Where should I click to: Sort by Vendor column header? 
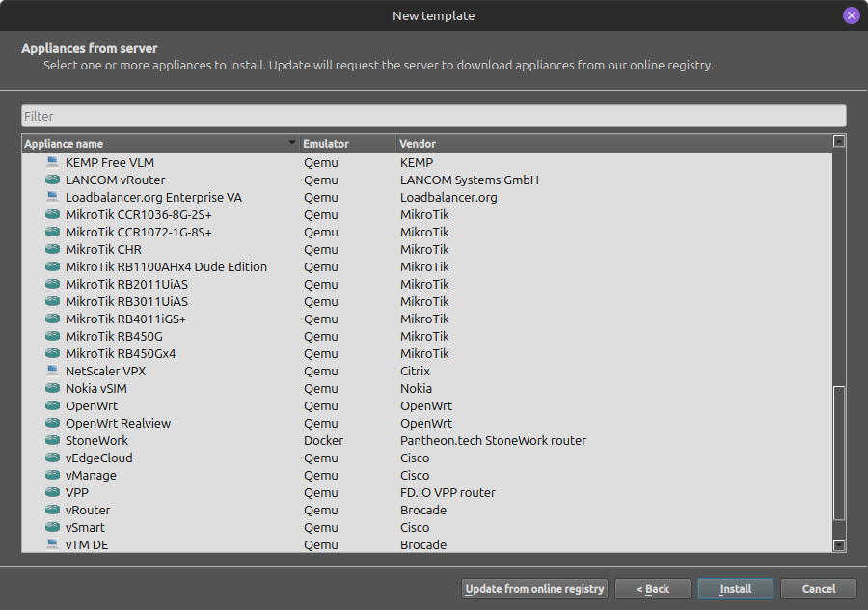pos(614,144)
